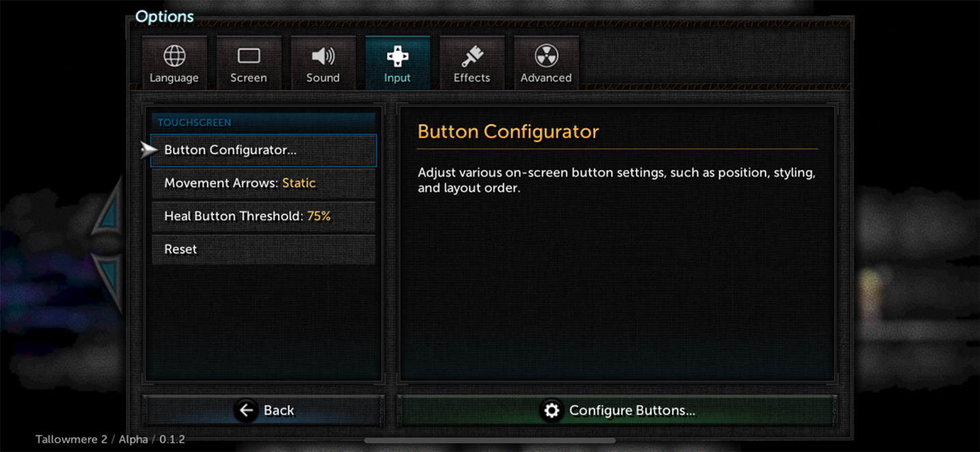The image size is (980, 452).
Task: Switch to the Screen tab
Action: point(248,63)
